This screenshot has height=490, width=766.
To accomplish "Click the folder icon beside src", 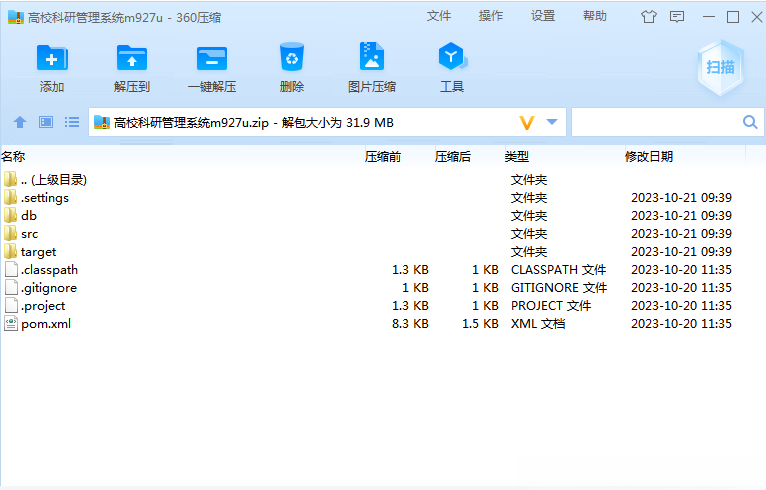I will 11,234.
